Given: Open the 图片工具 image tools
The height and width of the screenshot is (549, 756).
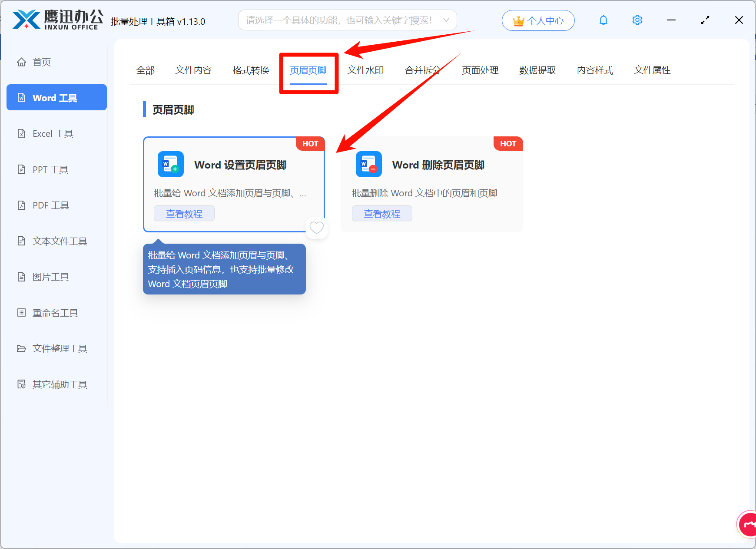Looking at the screenshot, I should 50,277.
